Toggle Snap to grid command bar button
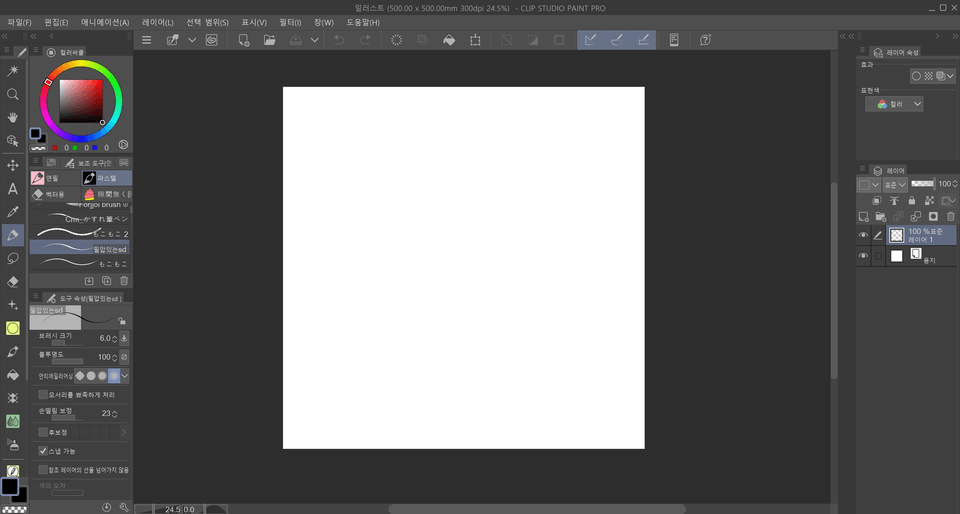The image size is (960, 514). 643,40
